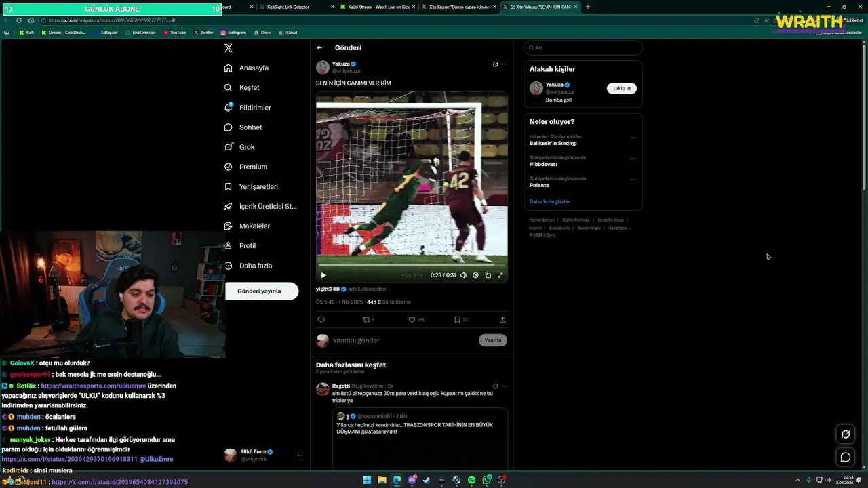The height and width of the screenshot is (488, 868).
Task: Open video settings gear
Action: (x=475, y=275)
